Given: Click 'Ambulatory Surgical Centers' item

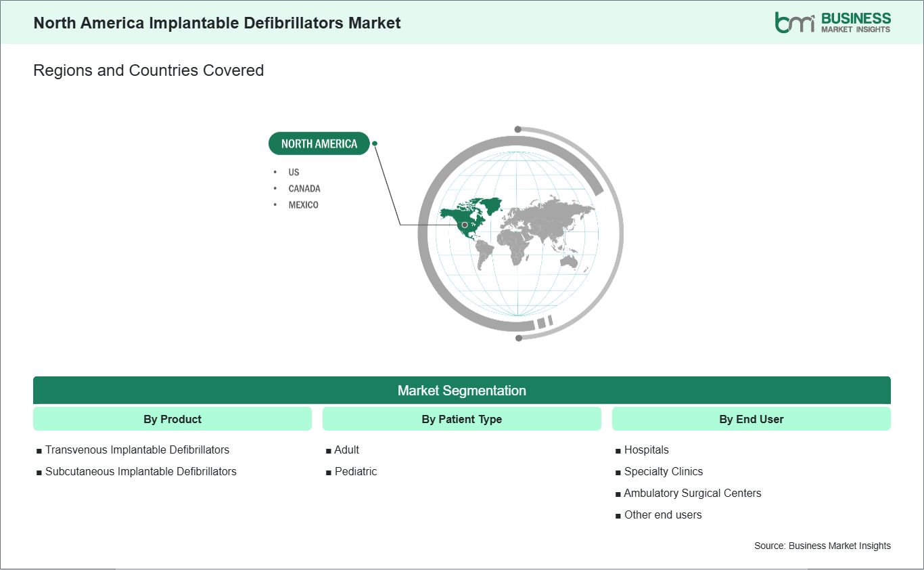Looking at the screenshot, I should point(693,493).
